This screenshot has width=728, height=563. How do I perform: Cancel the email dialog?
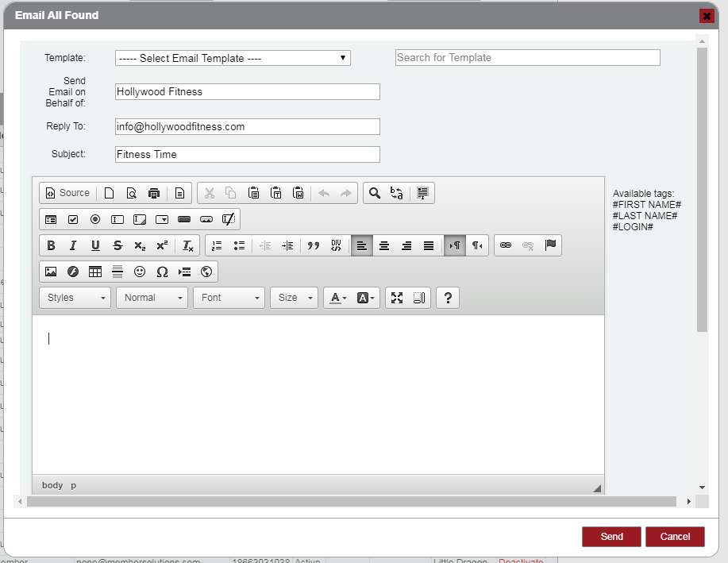pyautogui.click(x=675, y=537)
